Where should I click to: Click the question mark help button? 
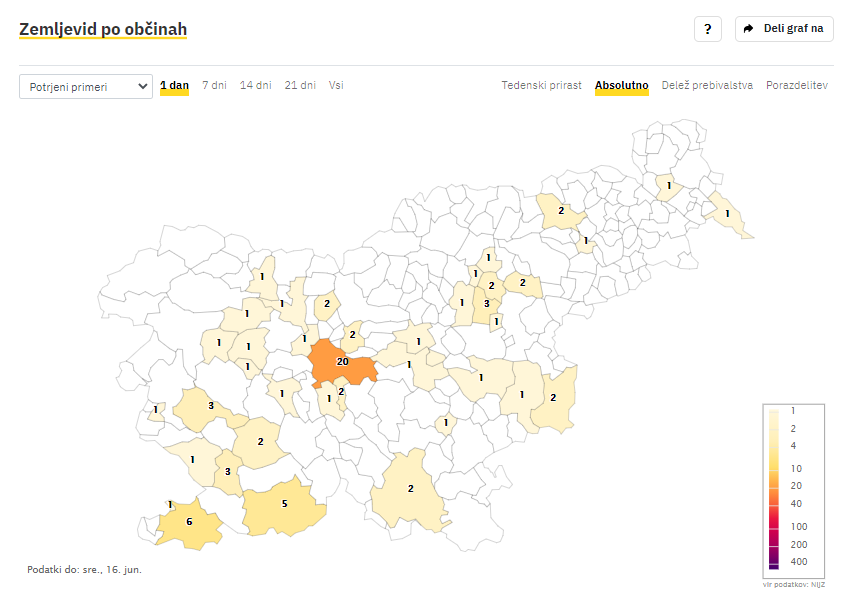707,29
